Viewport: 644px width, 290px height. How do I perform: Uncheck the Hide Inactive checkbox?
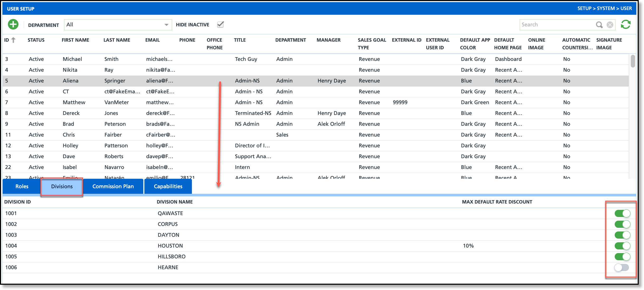point(220,25)
